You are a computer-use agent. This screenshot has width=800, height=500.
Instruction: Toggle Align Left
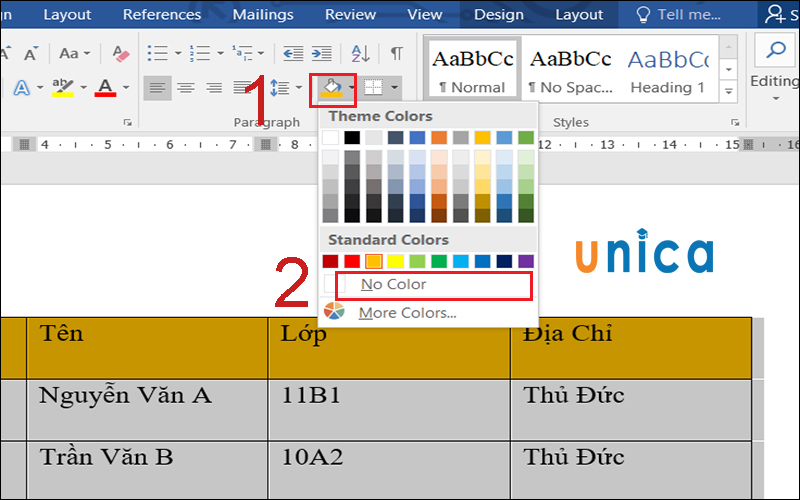tap(157, 88)
